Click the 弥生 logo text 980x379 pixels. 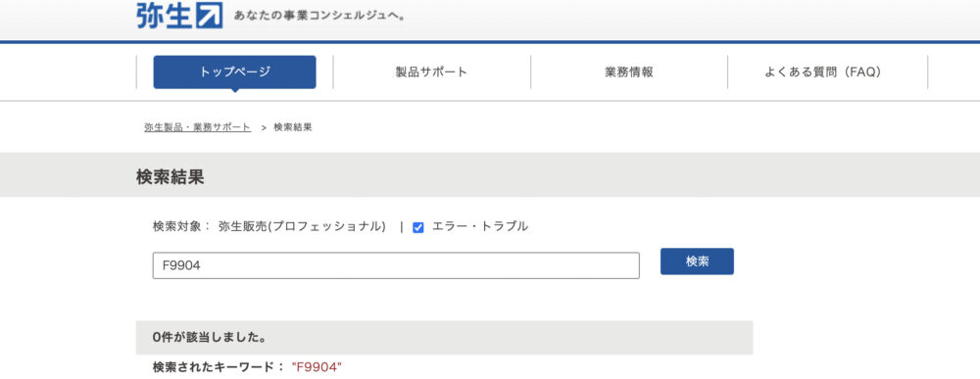click(164, 17)
